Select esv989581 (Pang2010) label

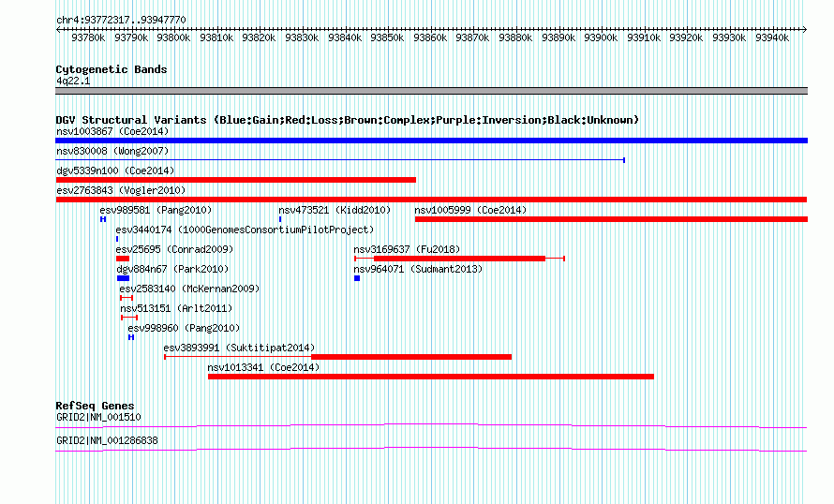click(x=156, y=210)
